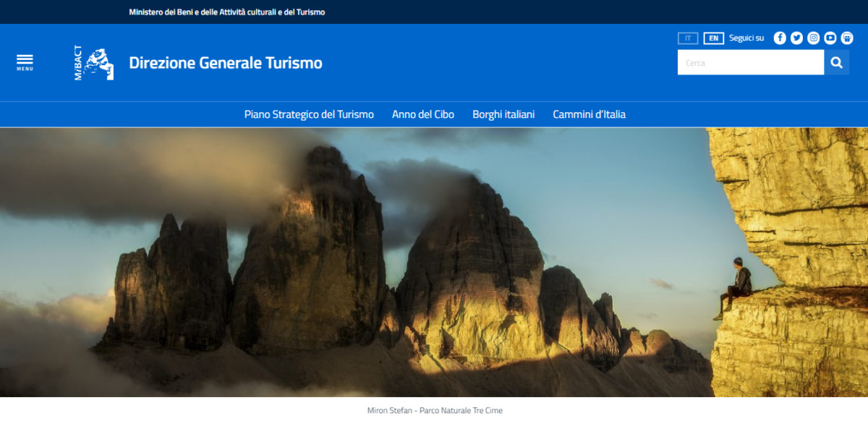This screenshot has width=868, height=421.
Task: Switch language to IT
Action: pyautogui.click(x=687, y=38)
